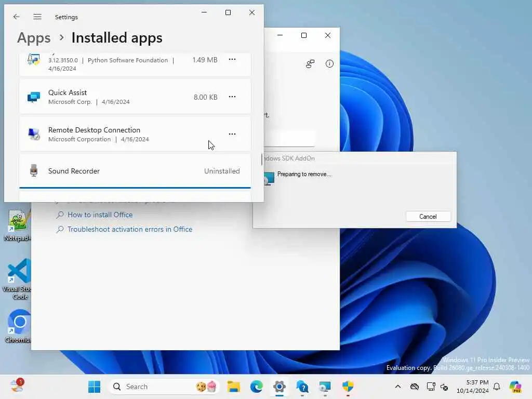Maximize the Get Help window
532x399 pixels.
(304, 35)
